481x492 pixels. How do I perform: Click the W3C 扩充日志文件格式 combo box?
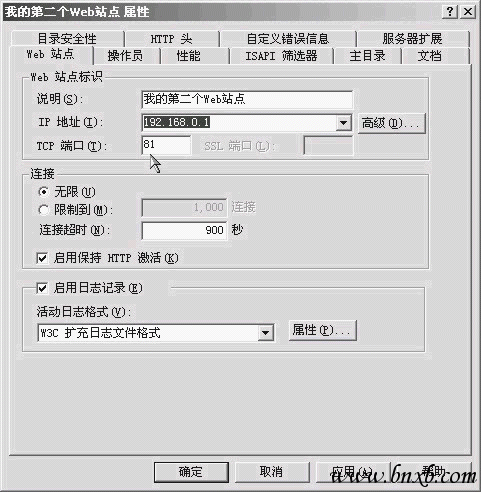(156, 333)
